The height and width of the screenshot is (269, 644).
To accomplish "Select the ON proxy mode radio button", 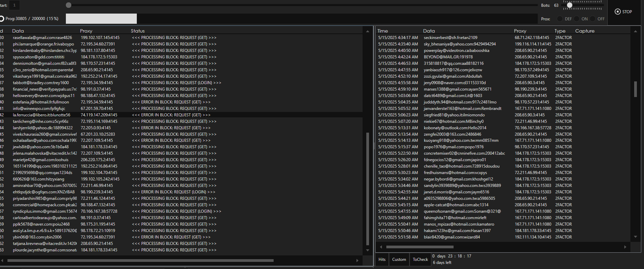I will tap(576, 19).
